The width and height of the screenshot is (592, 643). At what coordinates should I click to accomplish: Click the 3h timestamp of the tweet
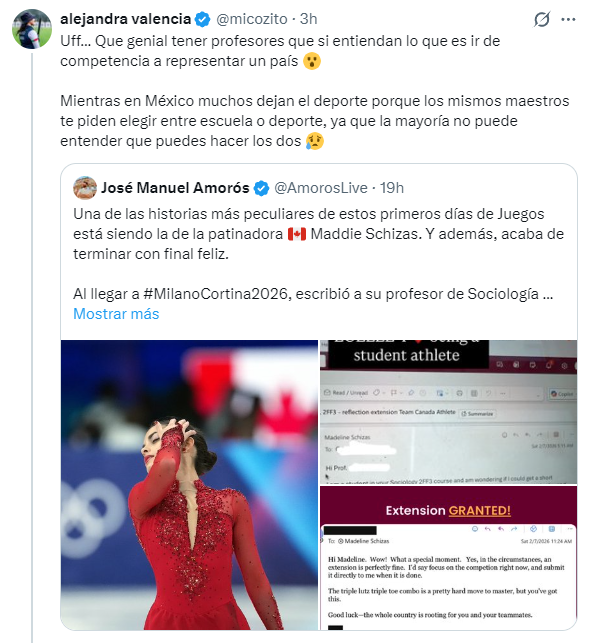click(308, 19)
